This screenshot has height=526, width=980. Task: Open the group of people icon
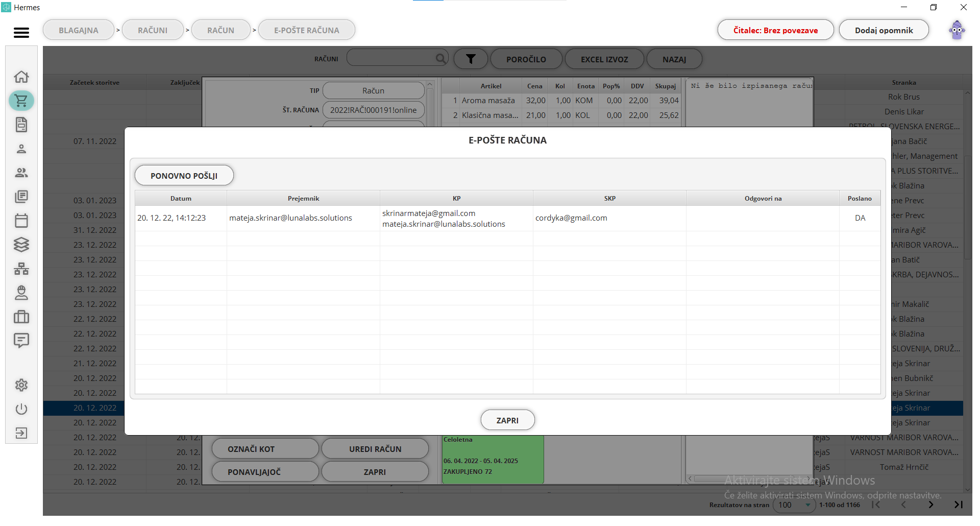point(21,173)
